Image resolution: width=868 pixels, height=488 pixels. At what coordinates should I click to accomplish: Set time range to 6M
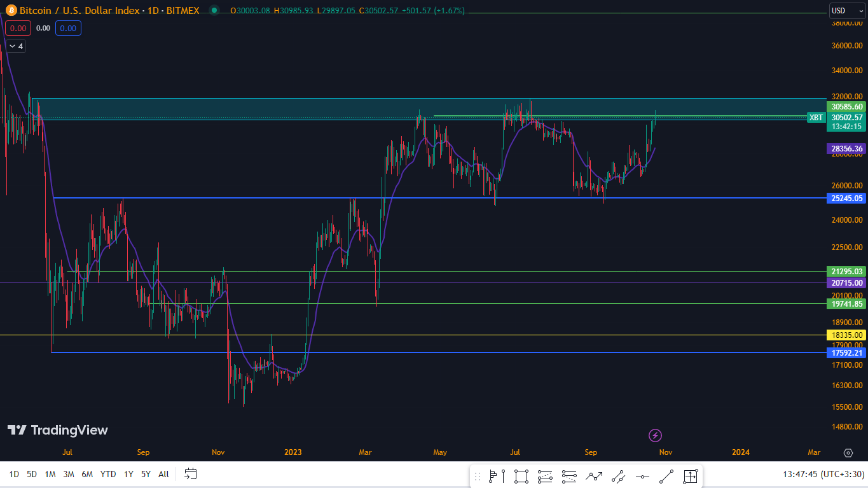88,473
